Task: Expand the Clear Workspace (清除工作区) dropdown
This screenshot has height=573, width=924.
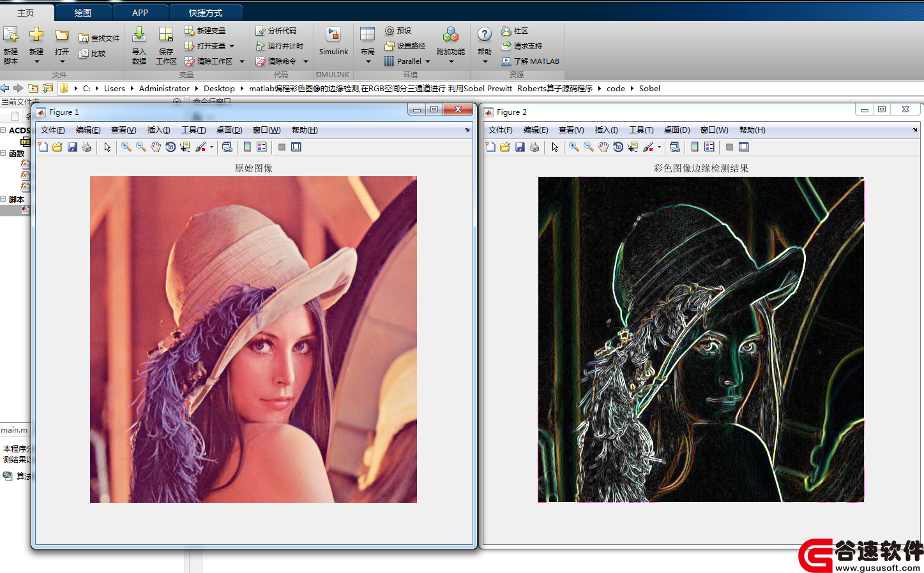Action: [x=242, y=61]
